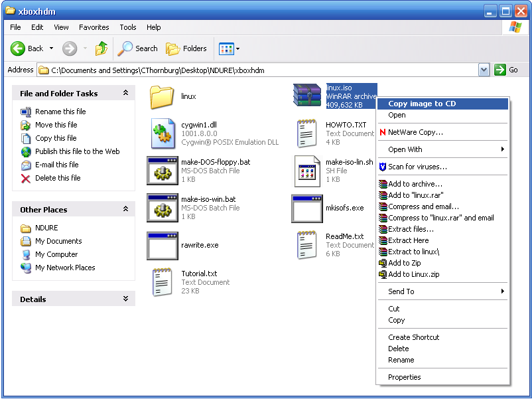The height and width of the screenshot is (399, 532).
Task: Click the Back arrow toolbar icon
Action: click(18, 48)
